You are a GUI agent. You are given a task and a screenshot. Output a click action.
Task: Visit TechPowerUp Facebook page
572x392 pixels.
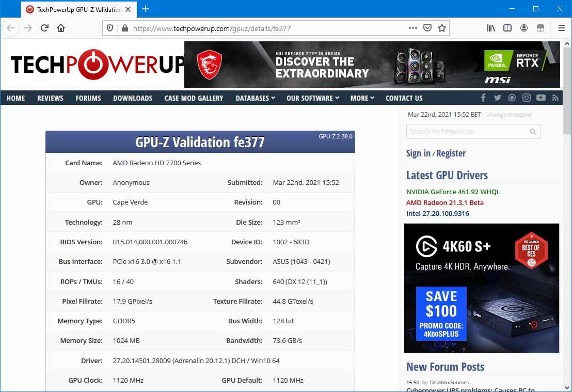483,98
